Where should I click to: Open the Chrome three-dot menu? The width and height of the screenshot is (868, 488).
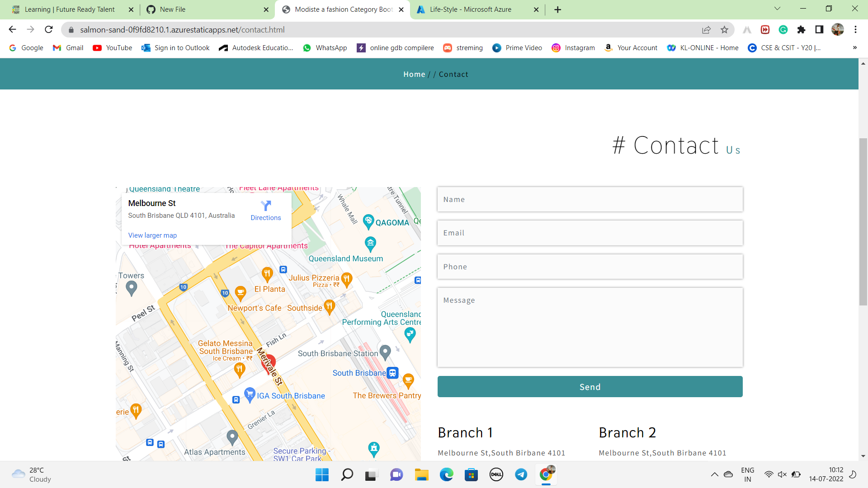[x=855, y=30]
